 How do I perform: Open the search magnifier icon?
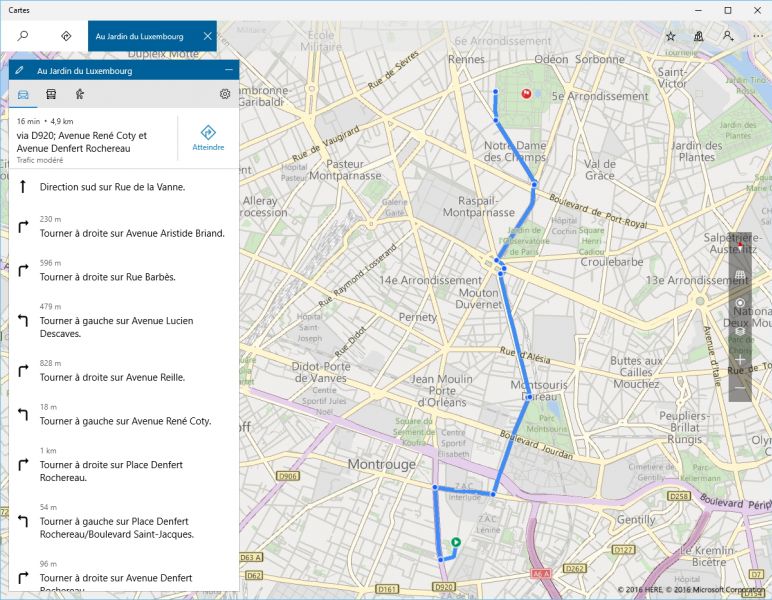pyautogui.click(x=23, y=36)
